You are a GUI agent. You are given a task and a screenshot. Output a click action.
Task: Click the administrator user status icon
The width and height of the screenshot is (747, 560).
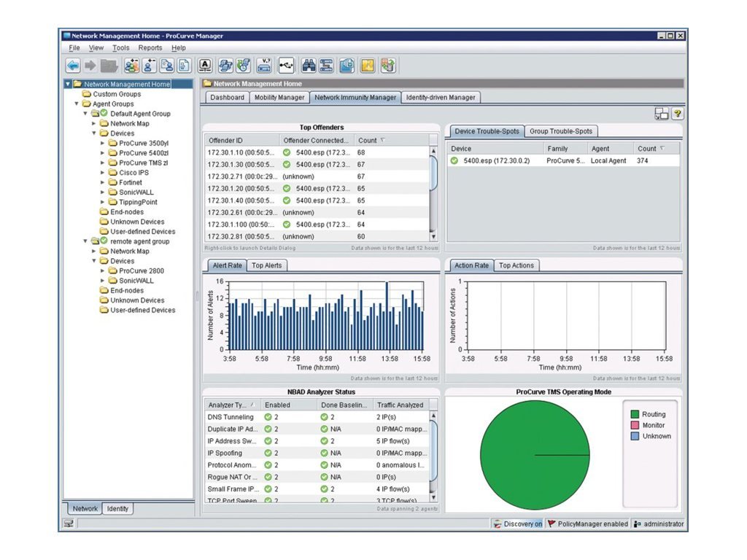[x=638, y=524]
